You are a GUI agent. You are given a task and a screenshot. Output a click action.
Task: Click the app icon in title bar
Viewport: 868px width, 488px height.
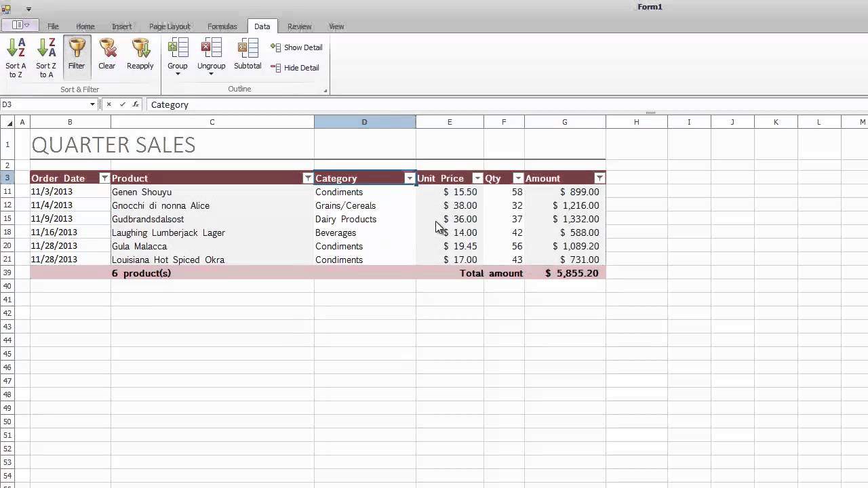(7, 9)
